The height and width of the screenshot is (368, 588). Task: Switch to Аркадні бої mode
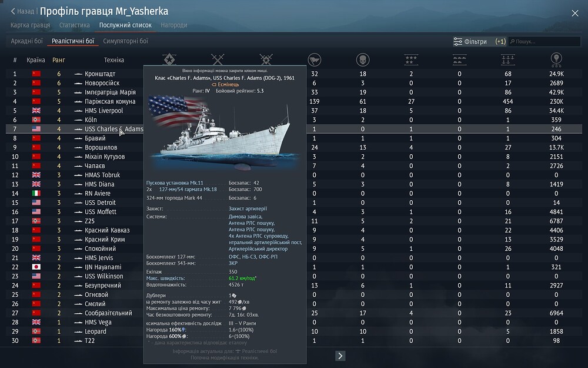coord(26,41)
